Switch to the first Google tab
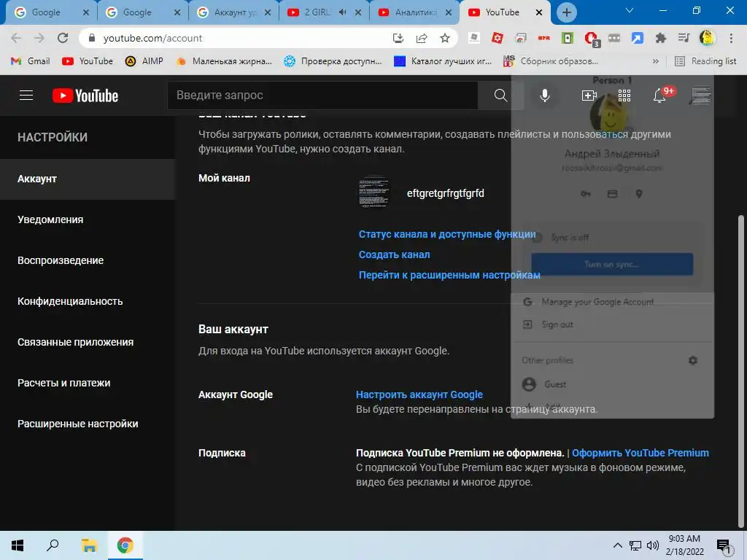 (x=50, y=12)
